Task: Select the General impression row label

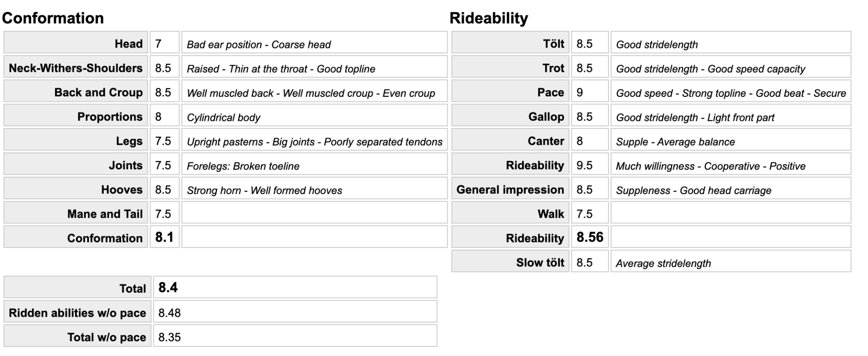Action: point(510,190)
